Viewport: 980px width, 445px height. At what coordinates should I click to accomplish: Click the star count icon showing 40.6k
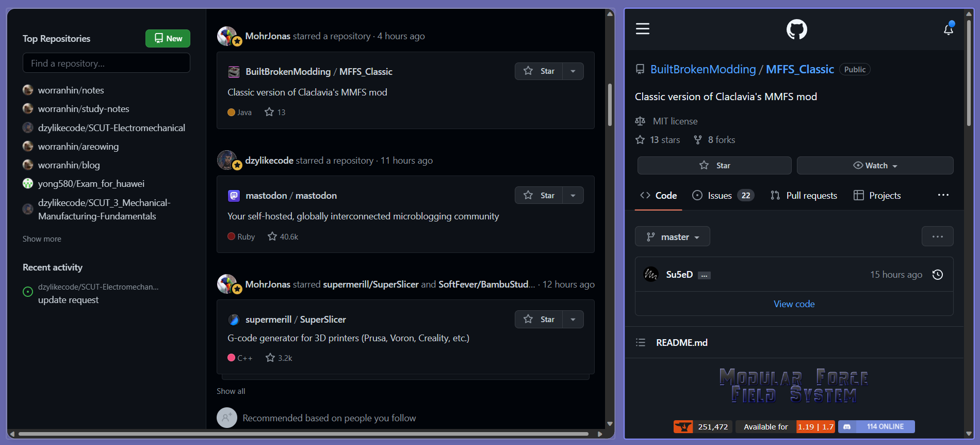[272, 236]
